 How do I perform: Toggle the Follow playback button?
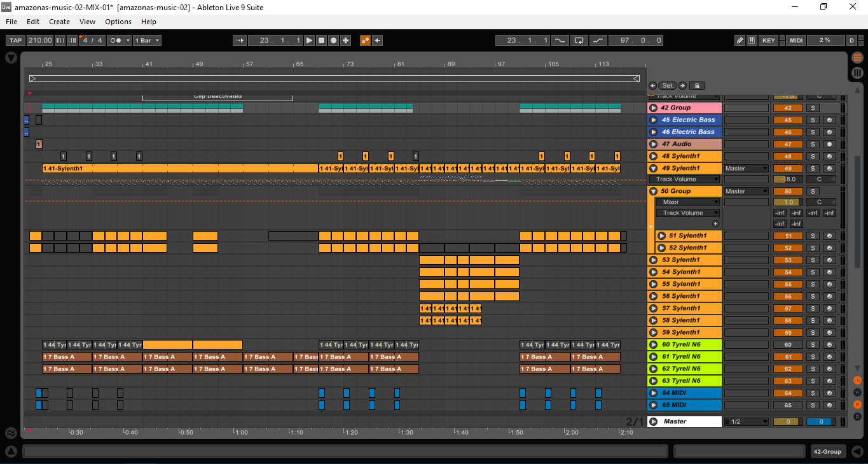click(240, 40)
